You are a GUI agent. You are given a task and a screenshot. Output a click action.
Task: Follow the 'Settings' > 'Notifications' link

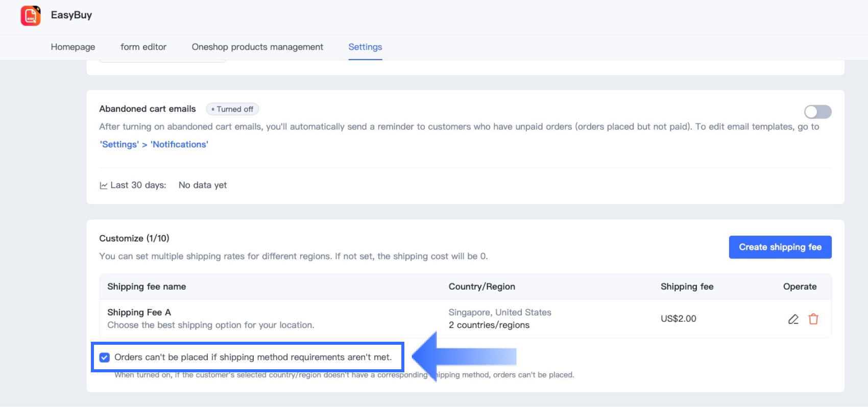tap(154, 145)
